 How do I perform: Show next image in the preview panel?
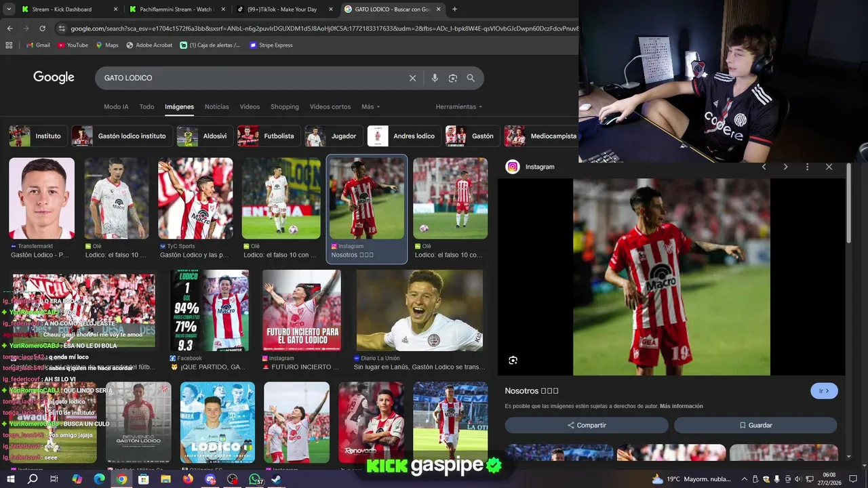(x=785, y=167)
